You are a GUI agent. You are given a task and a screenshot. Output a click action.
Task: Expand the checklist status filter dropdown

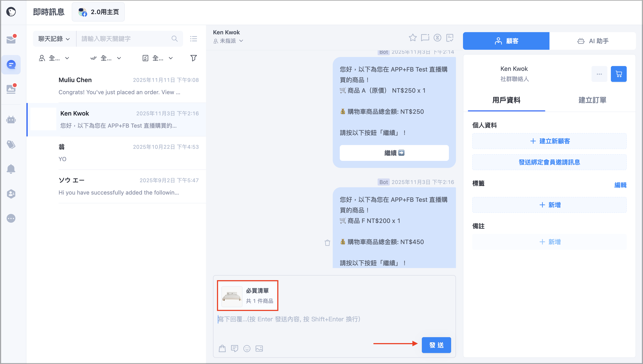click(x=157, y=58)
